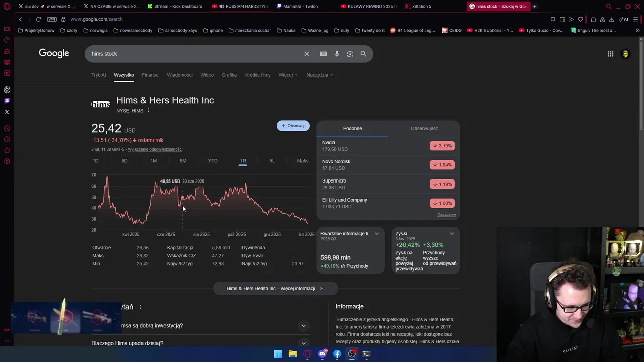This screenshot has height=362, width=644.
Task: Open the Windows Start button
Action: point(278,354)
